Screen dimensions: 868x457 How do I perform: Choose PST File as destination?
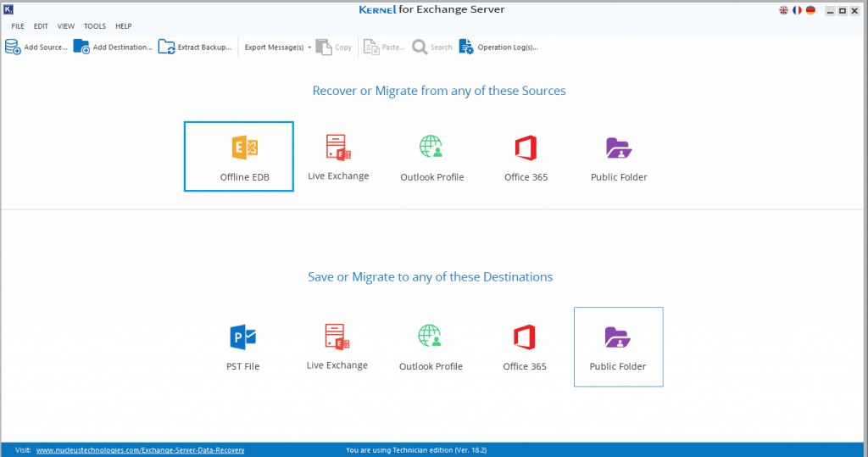[242, 347]
